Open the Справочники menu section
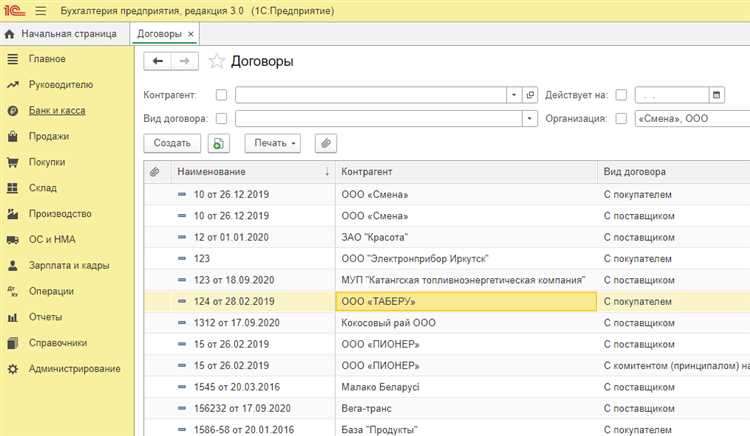The image size is (750, 436). coord(58,343)
